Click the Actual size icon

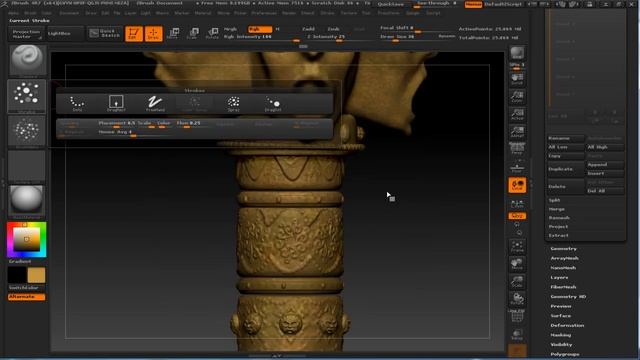517,114
